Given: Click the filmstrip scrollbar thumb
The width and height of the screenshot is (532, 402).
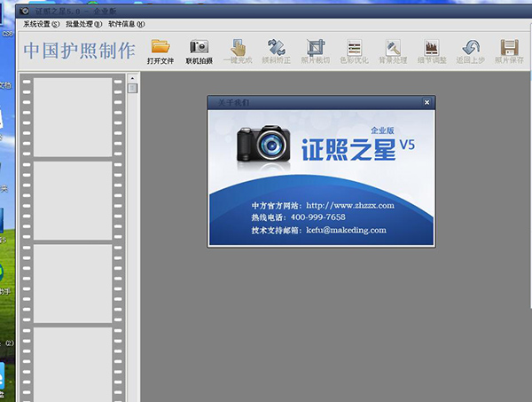Looking at the screenshot, I should [x=132, y=88].
